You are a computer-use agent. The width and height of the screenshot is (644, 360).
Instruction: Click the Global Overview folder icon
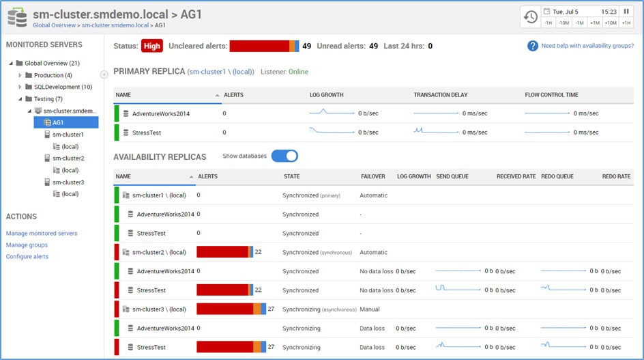click(19, 63)
